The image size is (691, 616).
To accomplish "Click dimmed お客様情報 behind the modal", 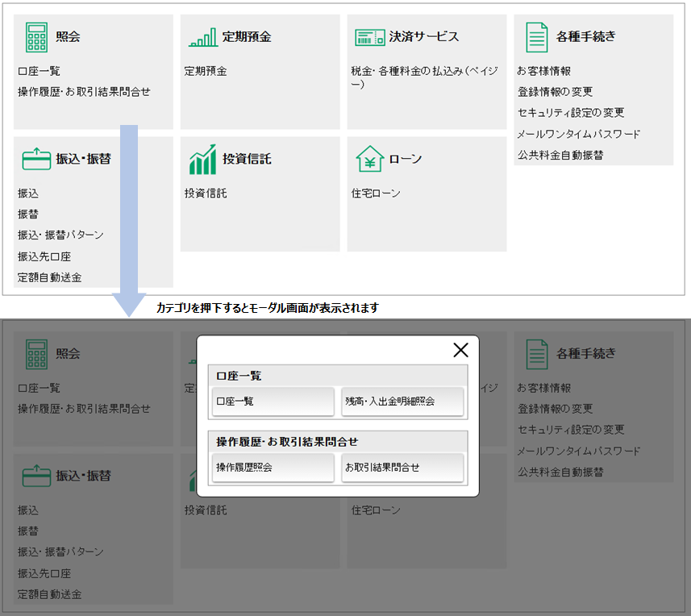I will tap(544, 388).
